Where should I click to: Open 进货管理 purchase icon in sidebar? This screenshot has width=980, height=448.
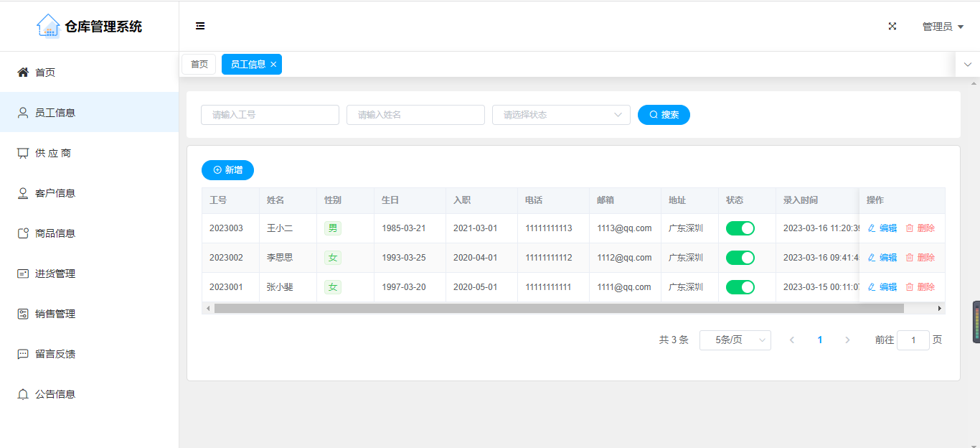tap(23, 274)
